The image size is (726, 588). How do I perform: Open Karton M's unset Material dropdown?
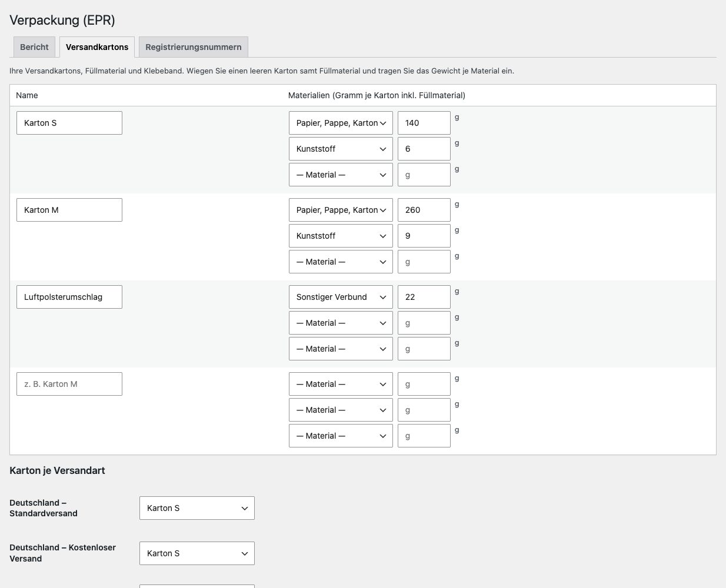[341, 262]
